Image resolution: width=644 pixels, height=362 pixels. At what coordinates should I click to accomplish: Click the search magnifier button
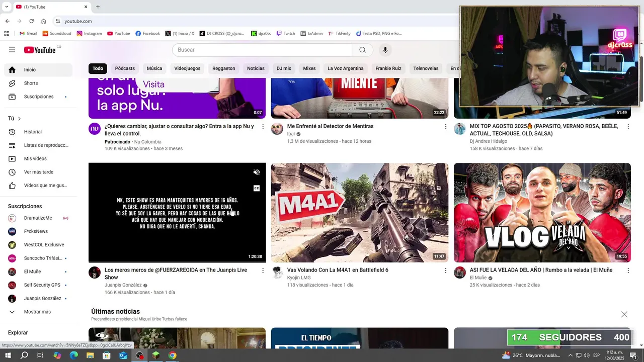362,50
